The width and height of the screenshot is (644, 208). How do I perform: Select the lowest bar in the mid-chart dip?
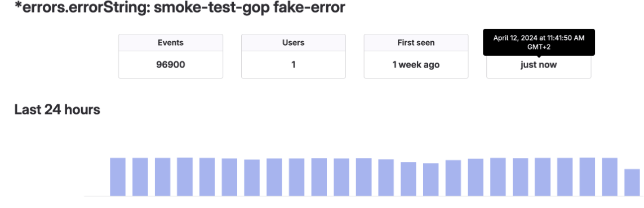point(431,180)
